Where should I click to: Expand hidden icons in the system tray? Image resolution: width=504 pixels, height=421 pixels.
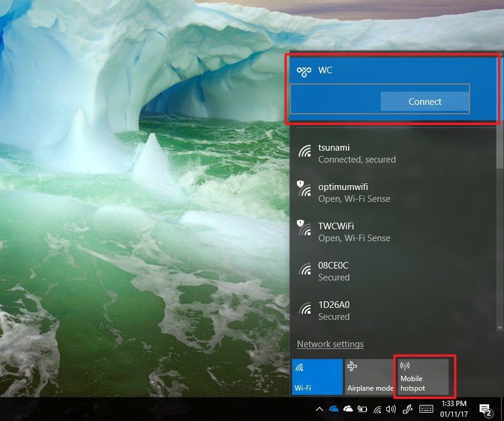point(320,409)
